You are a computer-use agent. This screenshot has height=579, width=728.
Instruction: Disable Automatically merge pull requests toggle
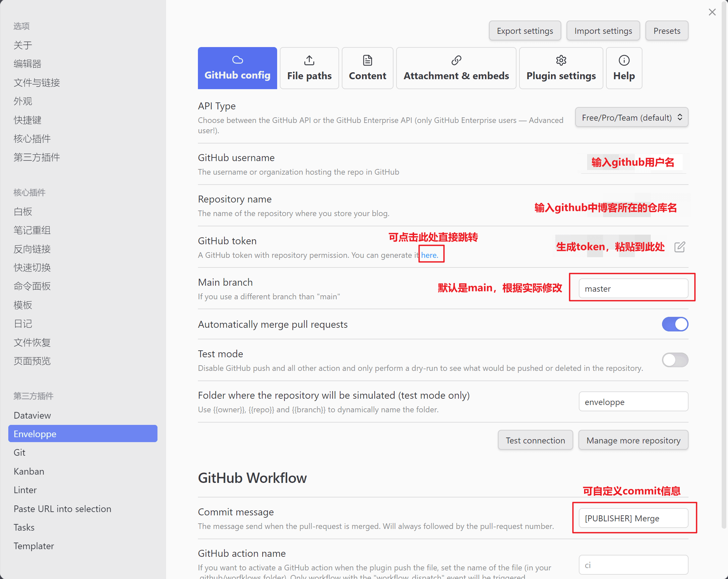(x=675, y=324)
